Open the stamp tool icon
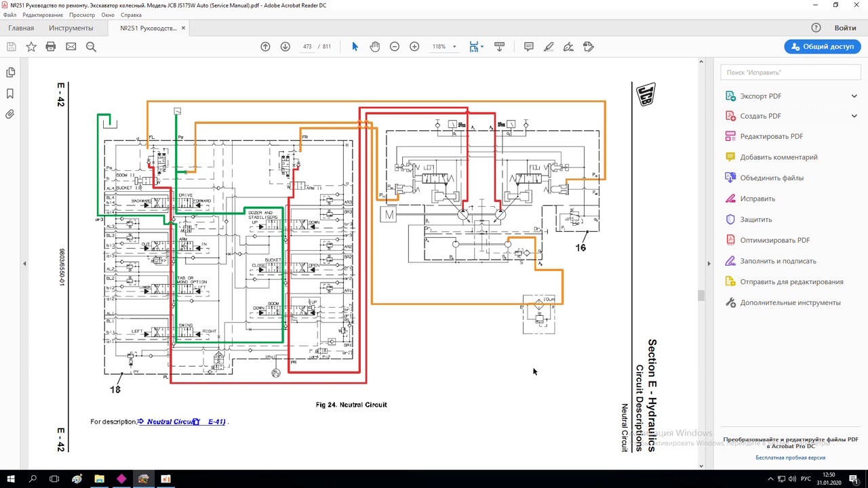Image resolution: width=868 pixels, height=488 pixels. (x=589, y=47)
